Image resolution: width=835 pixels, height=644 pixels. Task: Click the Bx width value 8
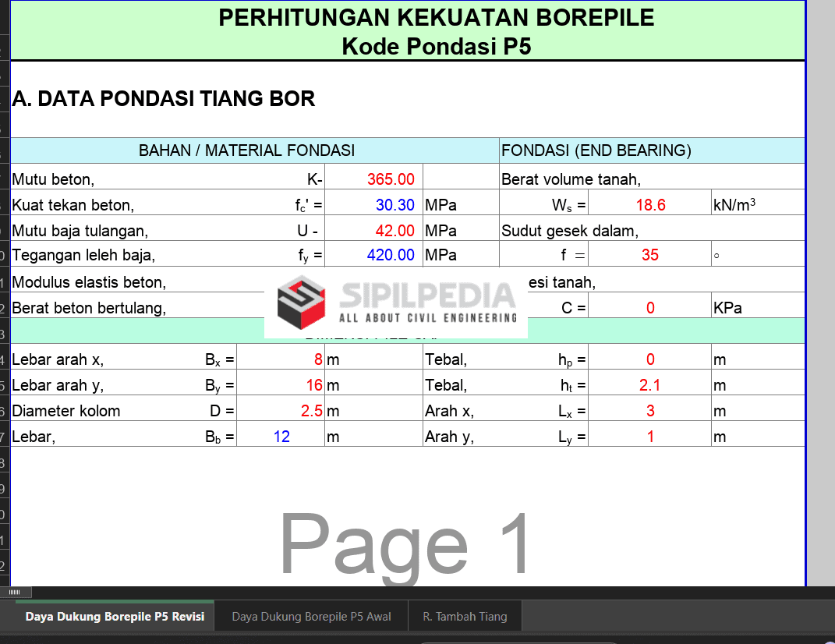(281, 359)
